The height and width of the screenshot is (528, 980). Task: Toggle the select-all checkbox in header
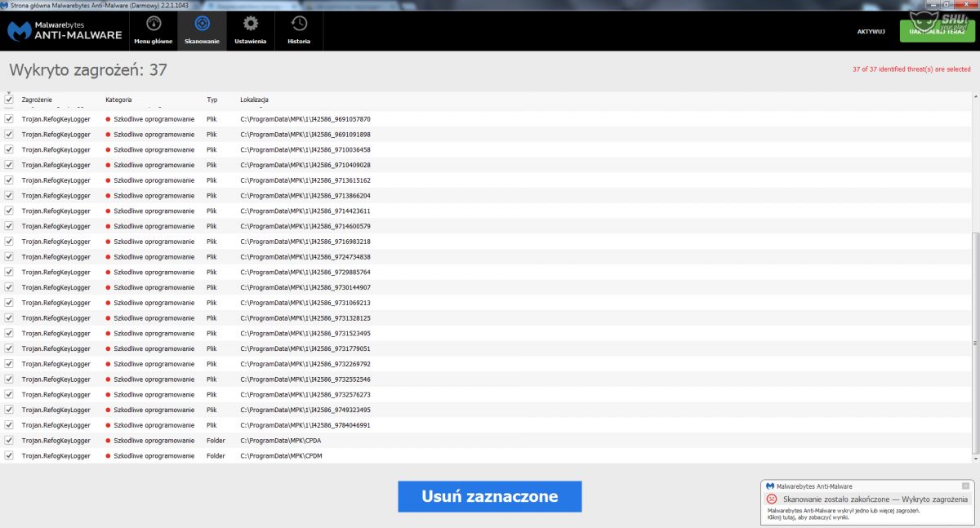click(9, 100)
